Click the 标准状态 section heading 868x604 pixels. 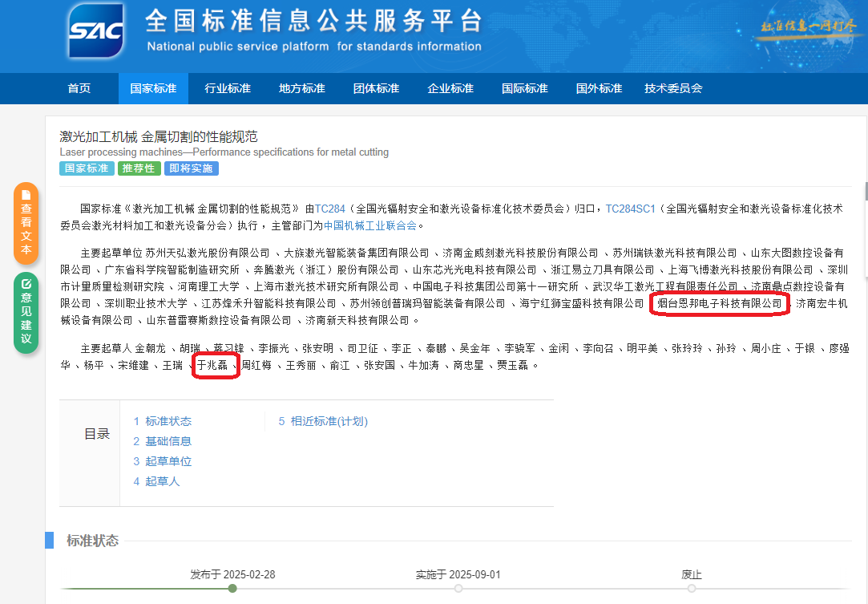pyautogui.click(x=92, y=541)
